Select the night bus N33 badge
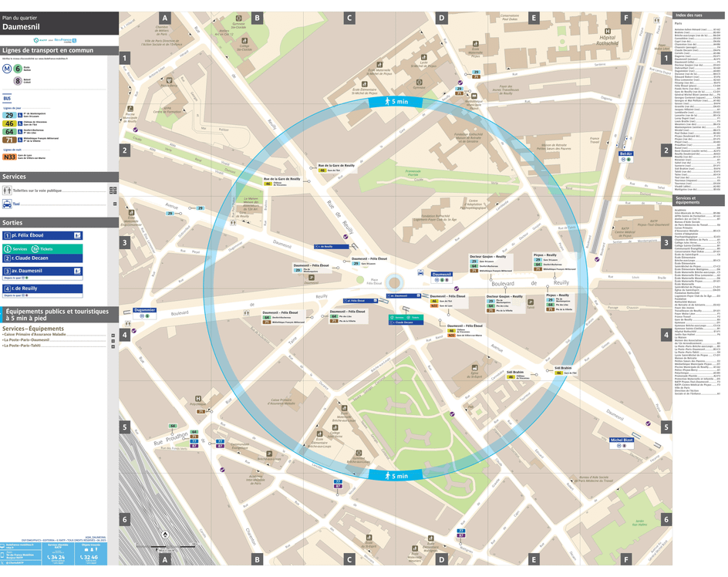 click(x=8, y=157)
